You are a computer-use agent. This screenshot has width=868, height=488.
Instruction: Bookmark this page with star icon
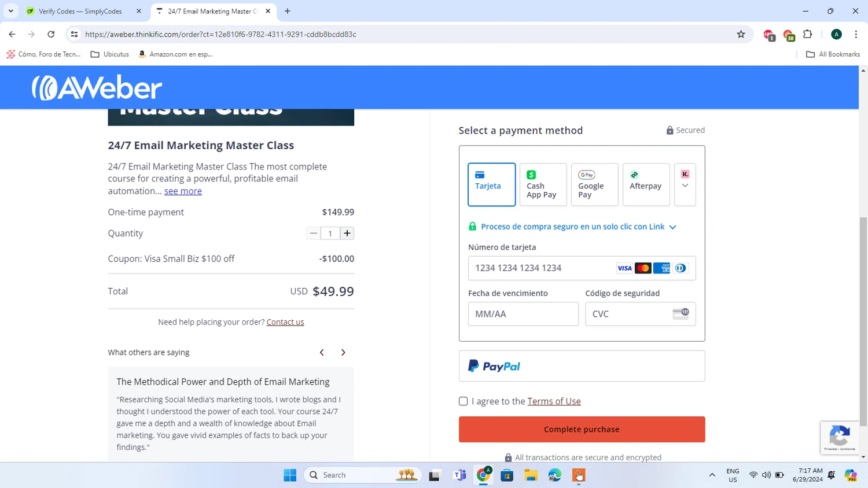point(741,34)
